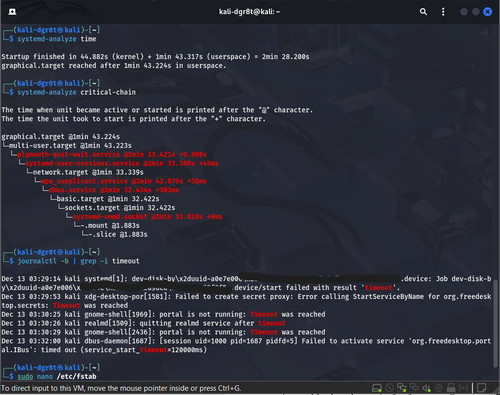
Task: Maximize the terminal window with the second gray circle
Action: pos(476,12)
